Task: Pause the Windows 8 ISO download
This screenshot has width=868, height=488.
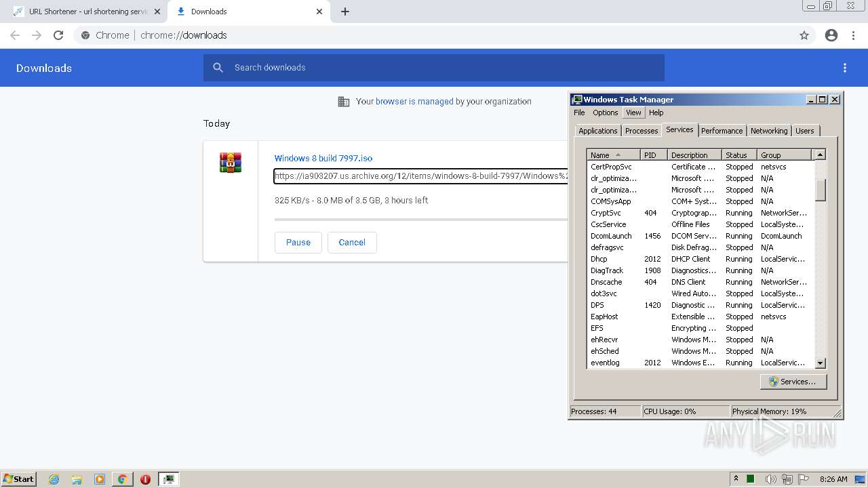Action: tap(298, 243)
